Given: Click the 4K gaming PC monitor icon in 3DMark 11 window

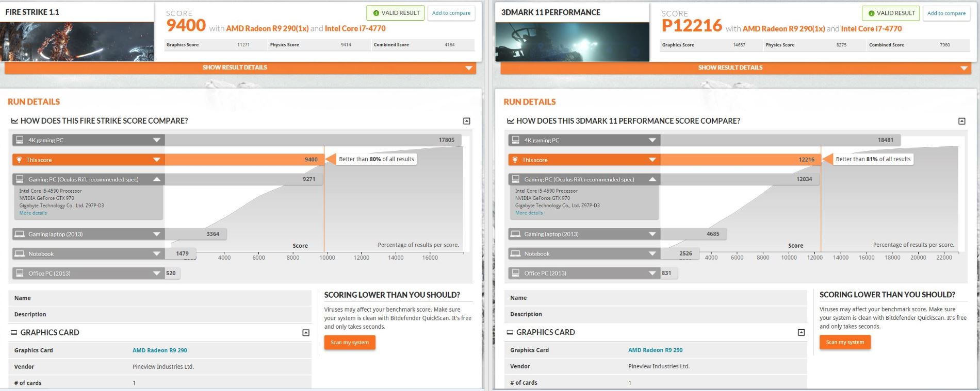Looking at the screenshot, I should [515, 140].
